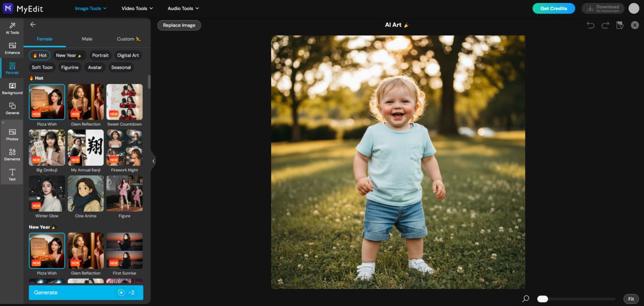This screenshot has height=306, width=644.
Task: Select the Figurine filter chip
Action: 70,67
